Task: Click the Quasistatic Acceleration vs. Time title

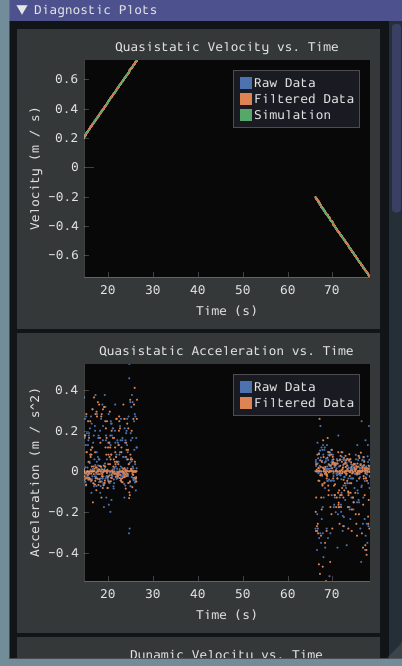Action: click(226, 351)
